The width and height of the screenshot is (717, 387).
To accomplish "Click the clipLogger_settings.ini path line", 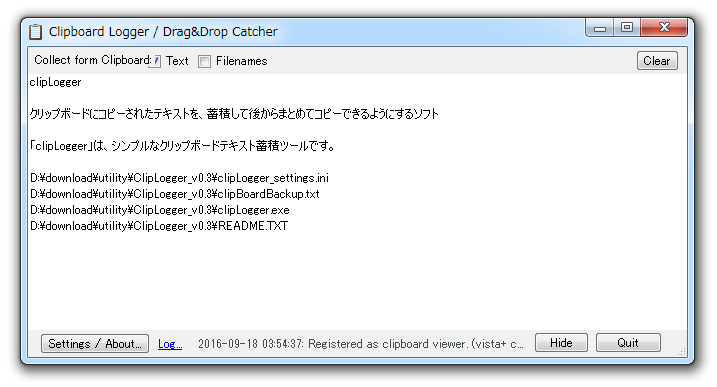I will pos(179,178).
